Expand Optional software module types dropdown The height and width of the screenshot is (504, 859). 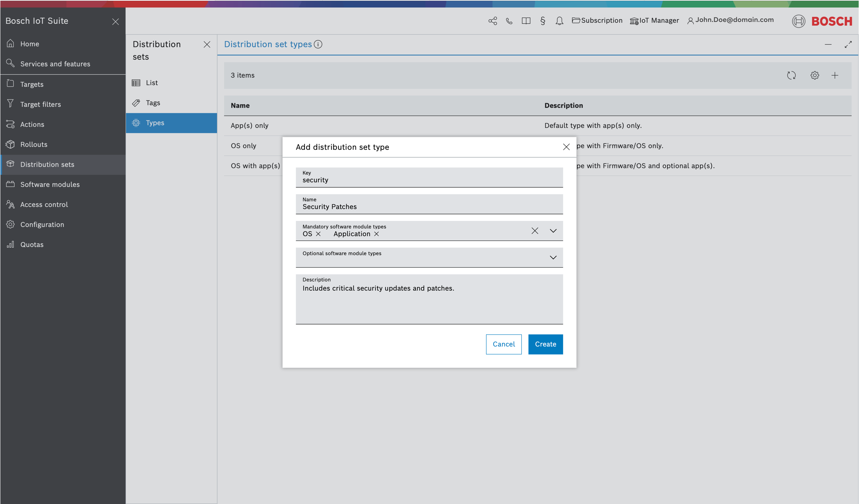553,258
